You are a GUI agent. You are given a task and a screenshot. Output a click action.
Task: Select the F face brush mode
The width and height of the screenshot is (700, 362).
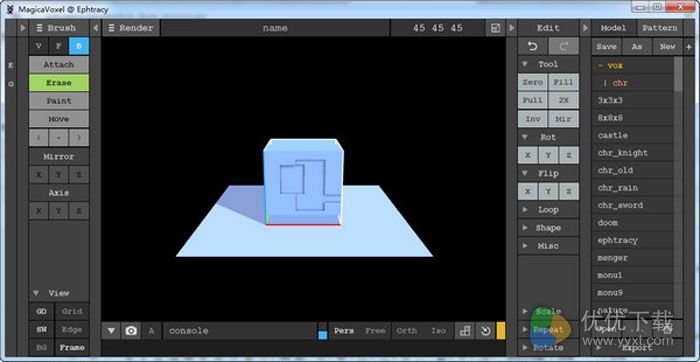point(59,46)
